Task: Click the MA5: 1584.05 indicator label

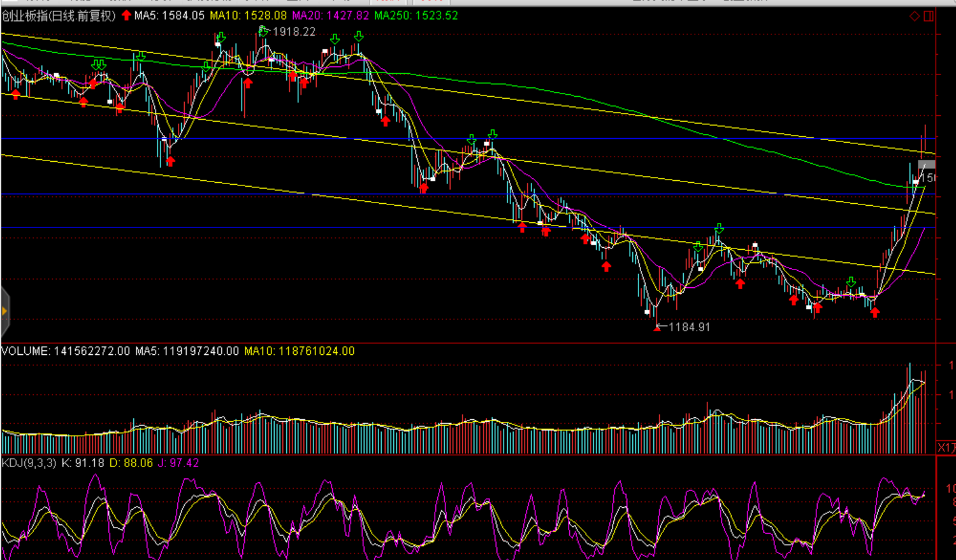Action: (169, 16)
